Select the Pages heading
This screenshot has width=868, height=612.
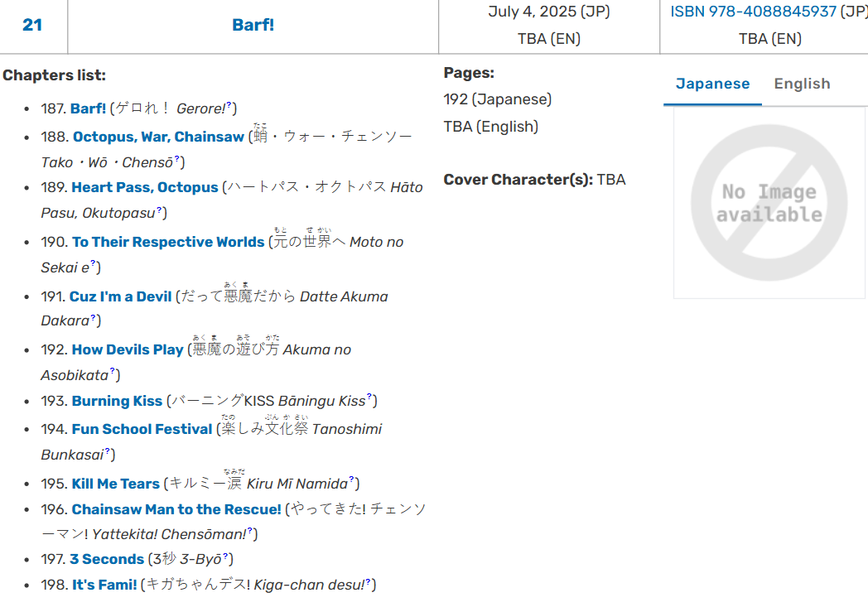click(x=469, y=73)
